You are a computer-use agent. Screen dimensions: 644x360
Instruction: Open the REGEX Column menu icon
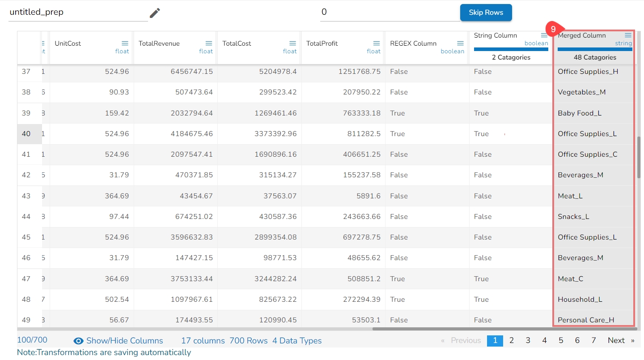(x=460, y=43)
